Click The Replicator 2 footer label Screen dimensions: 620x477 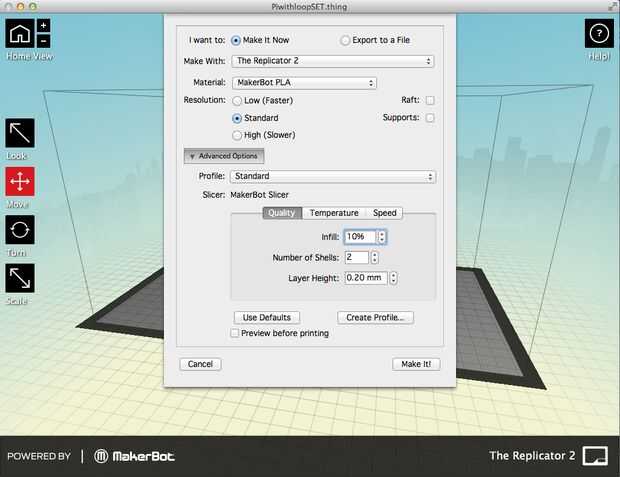pos(532,456)
